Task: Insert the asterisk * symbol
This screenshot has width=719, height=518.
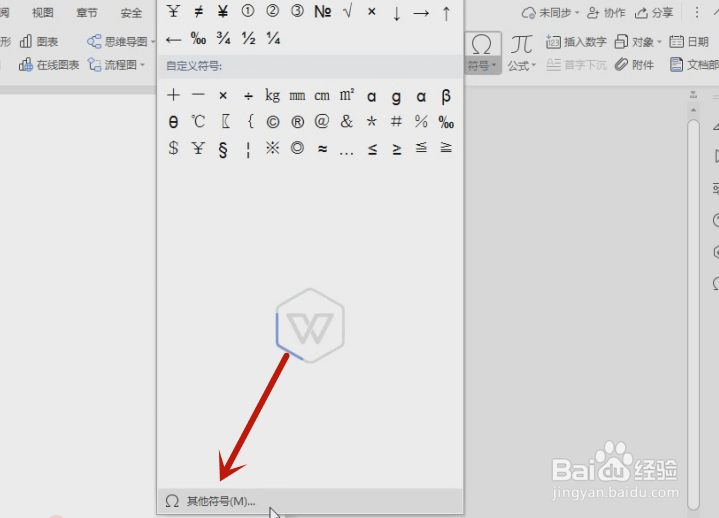Action: point(371,122)
